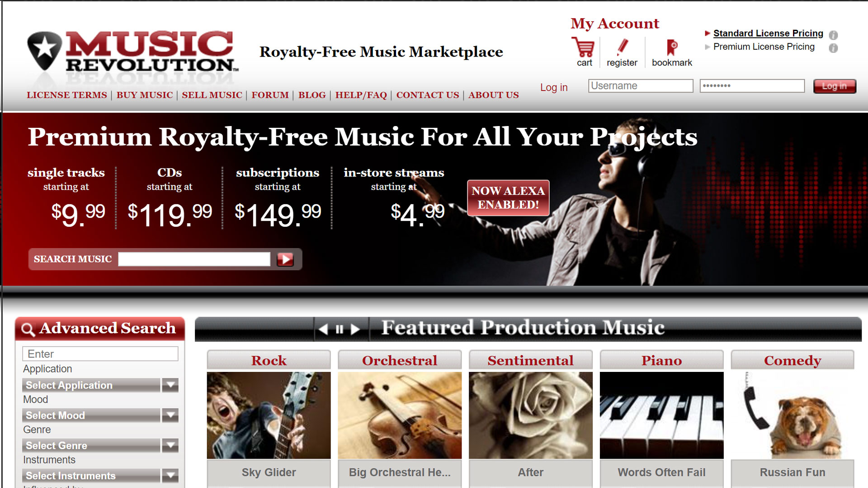Submit search with the red arrow button
This screenshot has height=488, width=868.
coord(285,259)
